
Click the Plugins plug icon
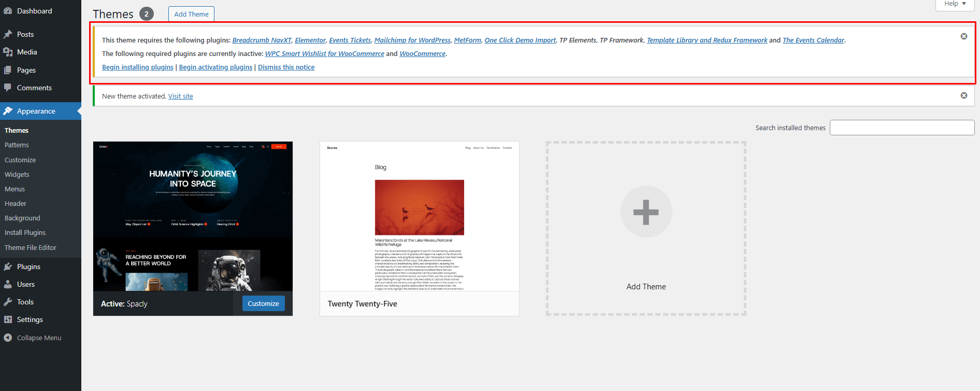click(x=8, y=267)
